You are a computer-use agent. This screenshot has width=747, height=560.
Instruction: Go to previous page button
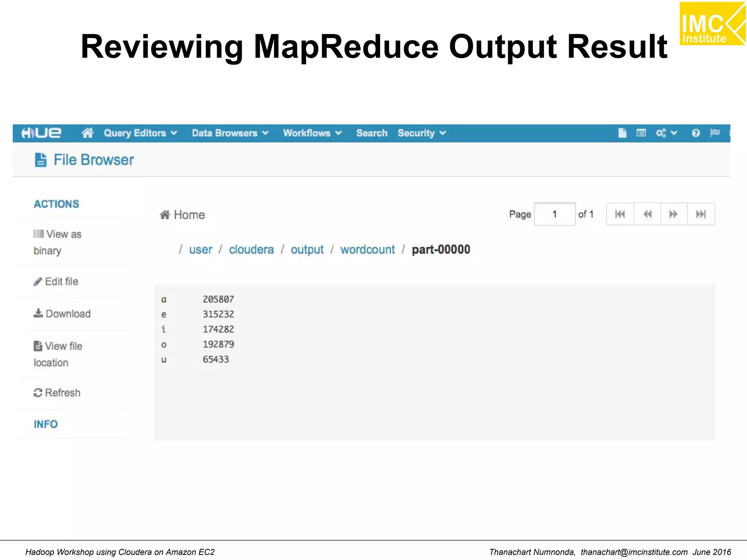[x=647, y=214]
